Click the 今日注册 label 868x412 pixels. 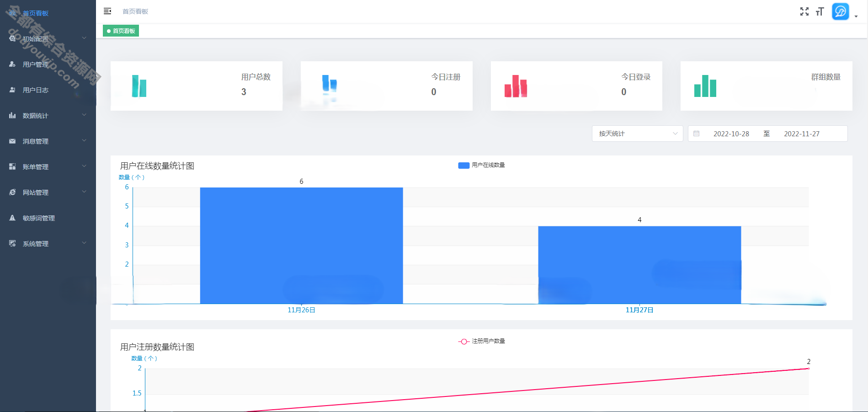[446, 77]
